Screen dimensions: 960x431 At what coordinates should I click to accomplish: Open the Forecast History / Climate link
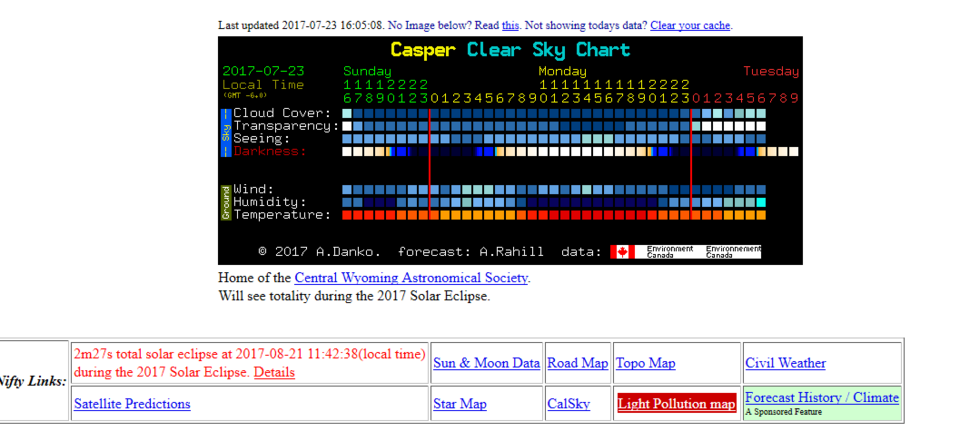tap(822, 398)
